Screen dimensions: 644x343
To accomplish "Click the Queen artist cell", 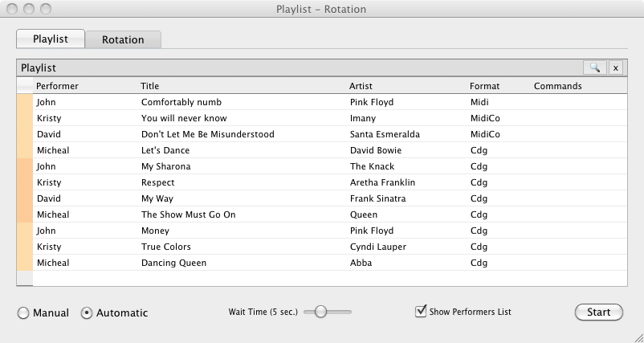I will pos(364,214).
